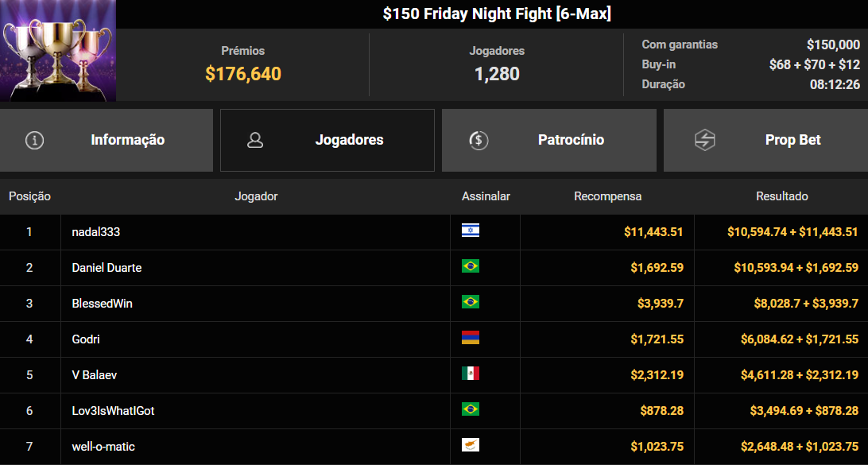This screenshot has width=868, height=465.
Task: Click the trophy tournament thumbnail
Action: [58, 51]
